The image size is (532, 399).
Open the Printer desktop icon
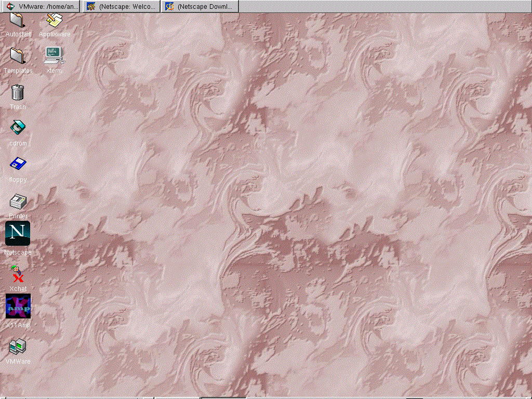coord(18,201)
